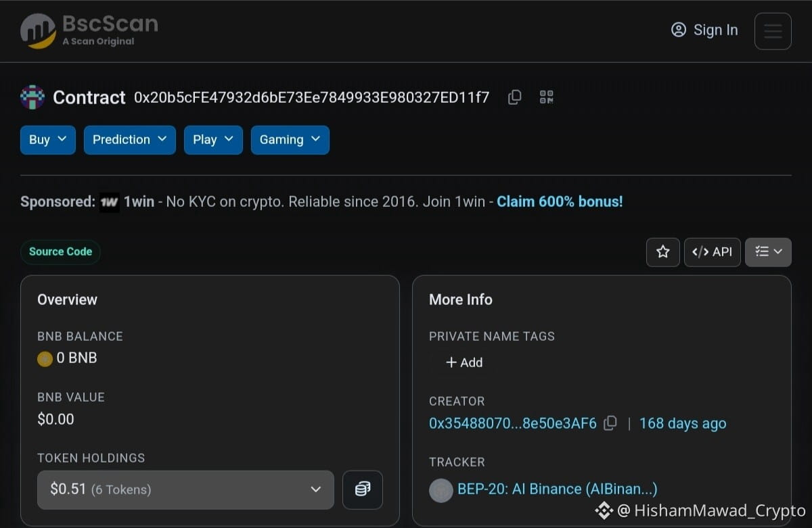Image resolution: width=812 pixels, height=528 pixels.
Task: Open the Play dropdown
Action: 213,140
